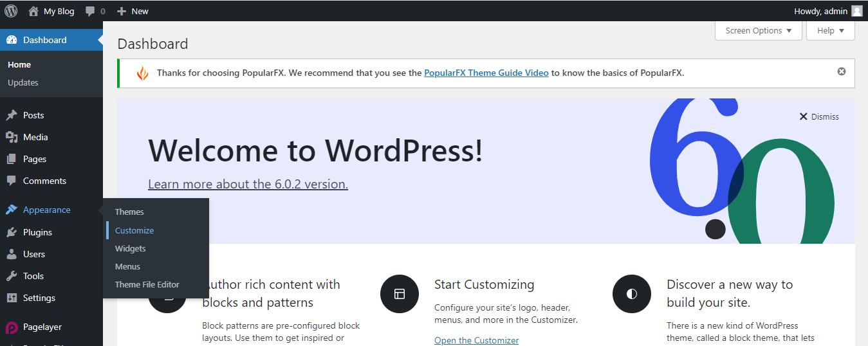
Task: Click the Plugins plug icon
Action: pos(12,232)
